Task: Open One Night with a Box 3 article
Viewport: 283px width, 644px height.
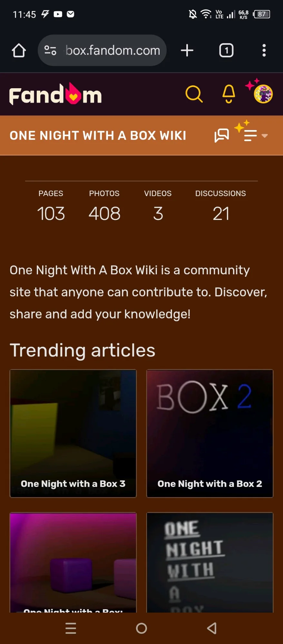Action: coord(73,433)
